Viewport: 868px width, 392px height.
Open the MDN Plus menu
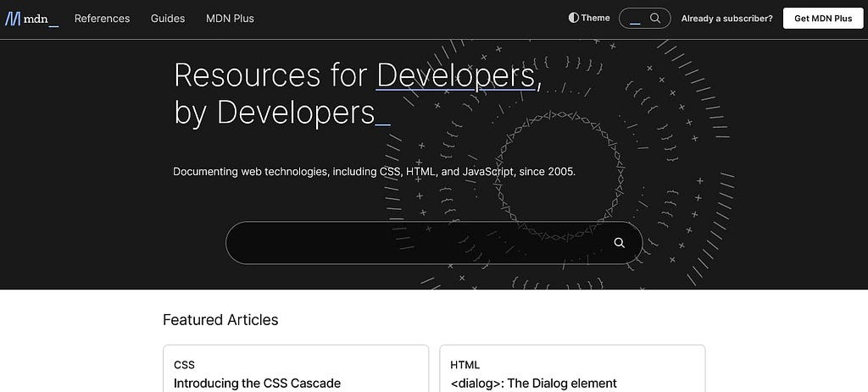(x=230, y=19)
